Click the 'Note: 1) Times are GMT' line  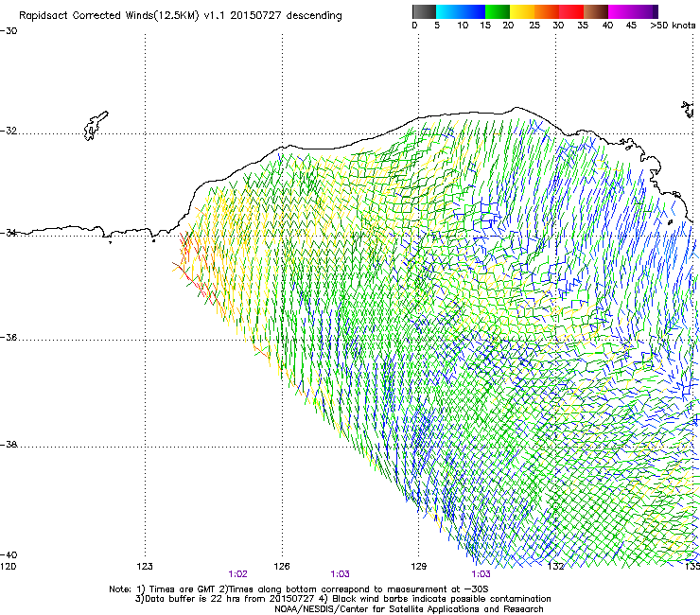click(x=299, y=589)
